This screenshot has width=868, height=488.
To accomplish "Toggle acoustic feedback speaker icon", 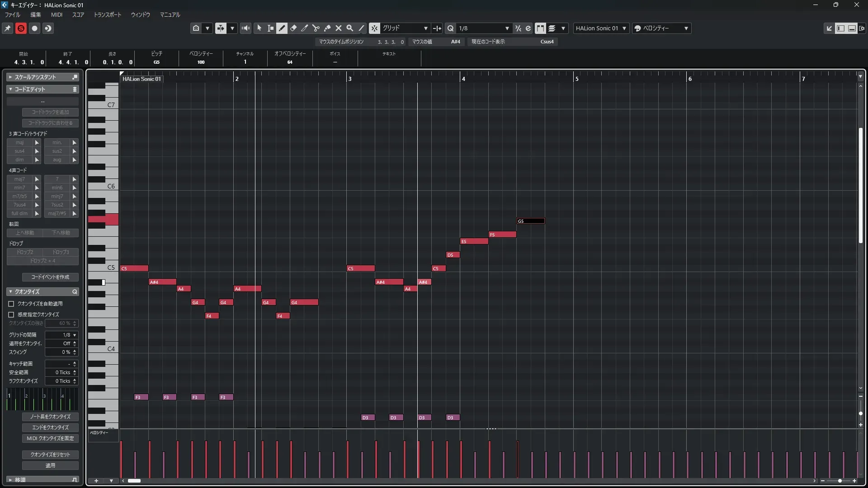I will [x=245, y=28].
